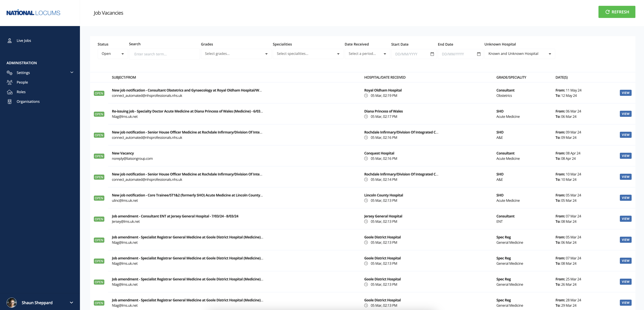Expand the Settings menu chevron
This screenshot has width=644, height=310.
(x=72, y=72)
